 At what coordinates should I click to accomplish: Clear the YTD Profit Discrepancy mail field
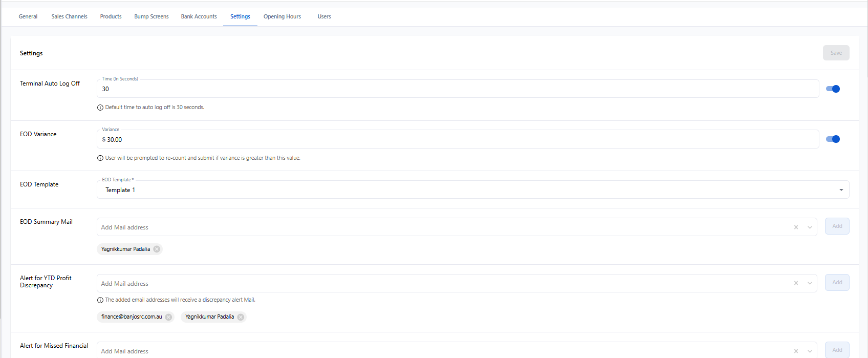point(796,283)
